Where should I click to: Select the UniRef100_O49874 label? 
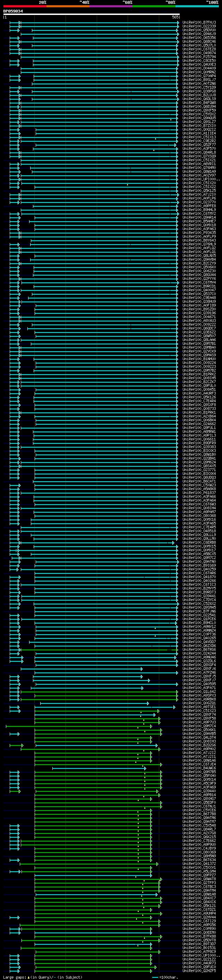(x=199, y=53)
